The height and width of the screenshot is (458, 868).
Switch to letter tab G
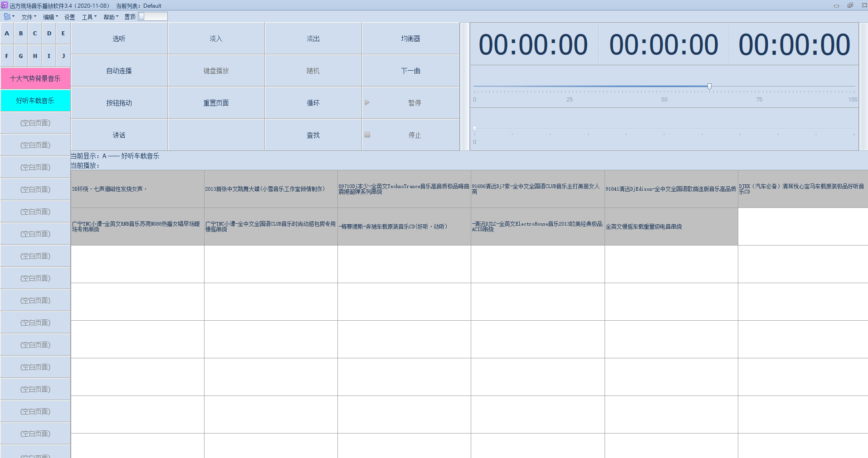click(21, 56)
